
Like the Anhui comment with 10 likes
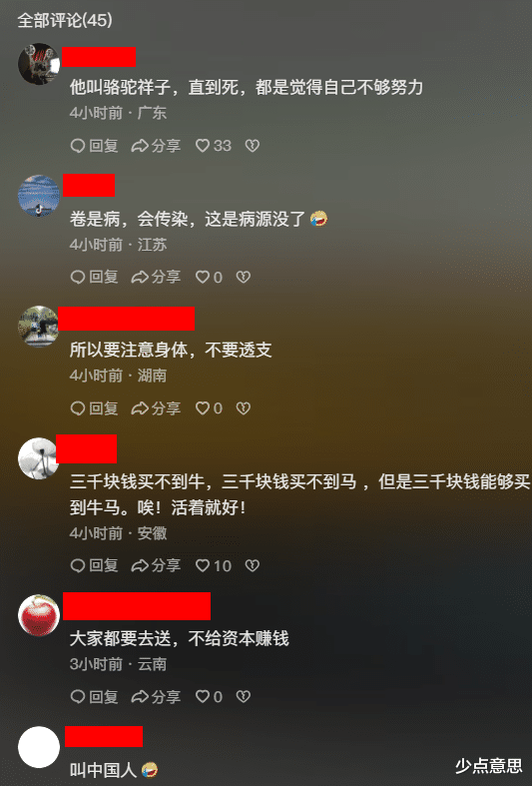(213, 566)
